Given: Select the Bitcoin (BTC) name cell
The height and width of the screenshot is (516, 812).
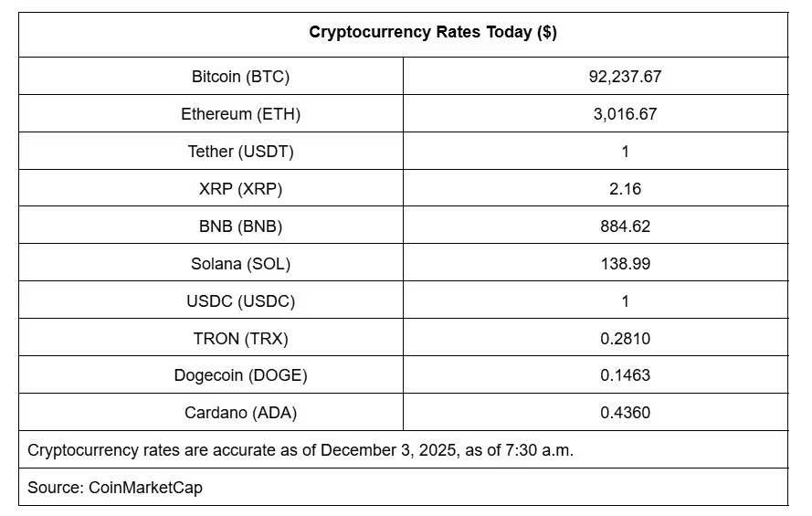Looking at the screenshot, I should coord(240,77).
